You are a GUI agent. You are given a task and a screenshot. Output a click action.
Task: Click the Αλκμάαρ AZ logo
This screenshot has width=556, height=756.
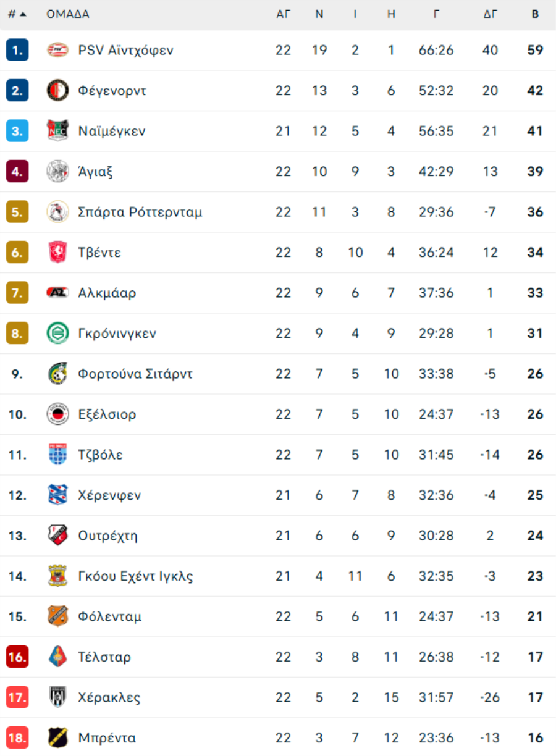58,293
